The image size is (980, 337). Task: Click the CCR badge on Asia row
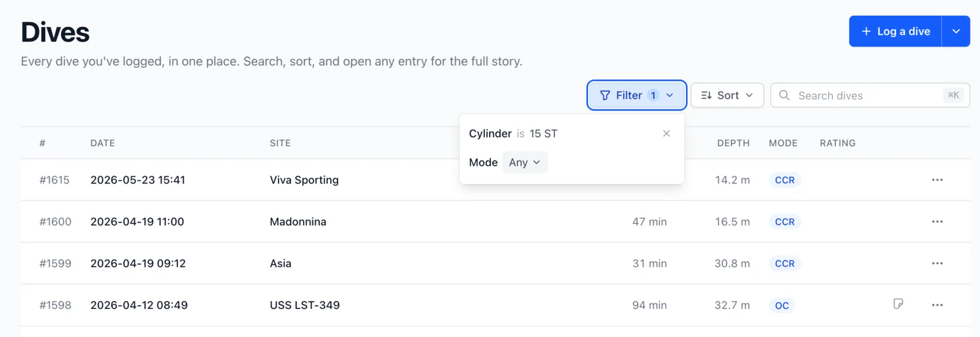785,263
